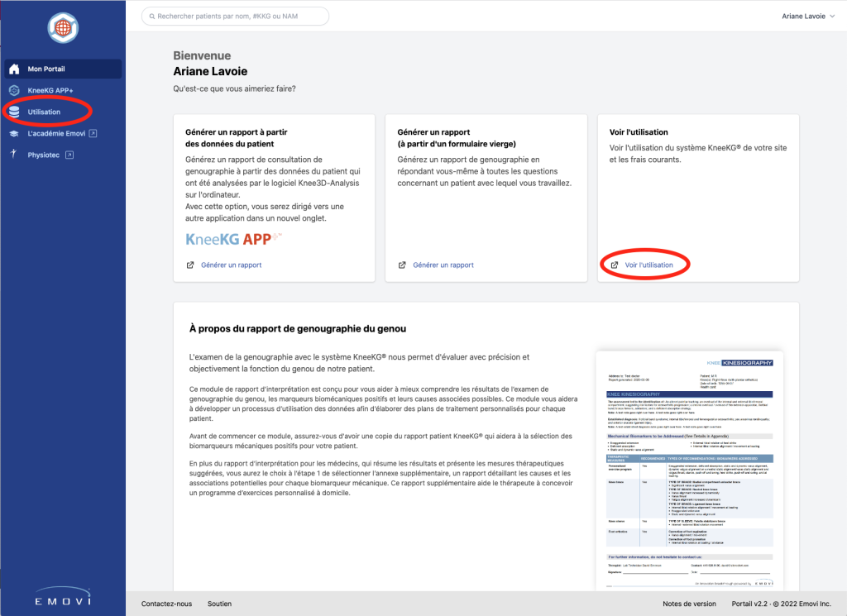Open the Voir l'utilisation link

[x=648, y=265]
